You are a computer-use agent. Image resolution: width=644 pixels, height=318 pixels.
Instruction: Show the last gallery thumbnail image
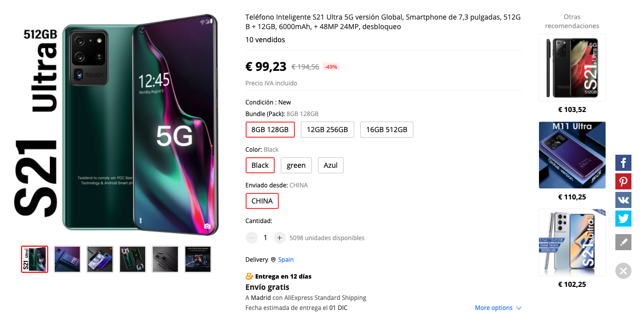[x=198, y=259]
